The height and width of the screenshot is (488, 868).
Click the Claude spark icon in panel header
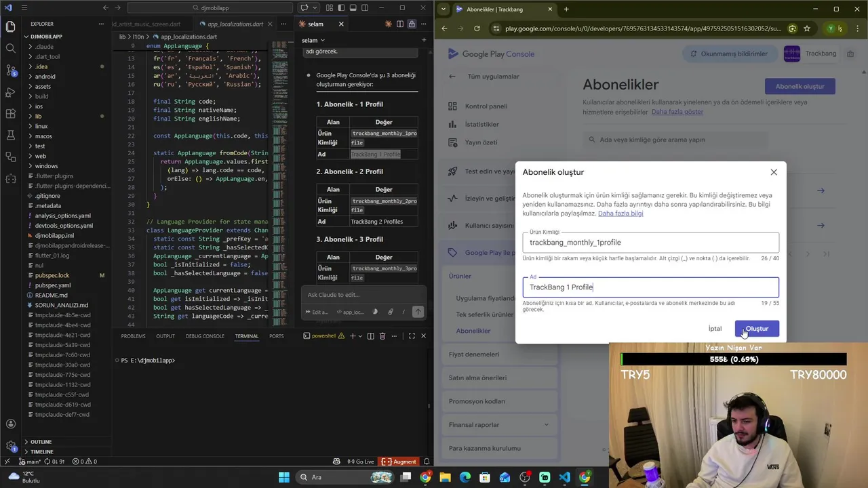[389, 24]
